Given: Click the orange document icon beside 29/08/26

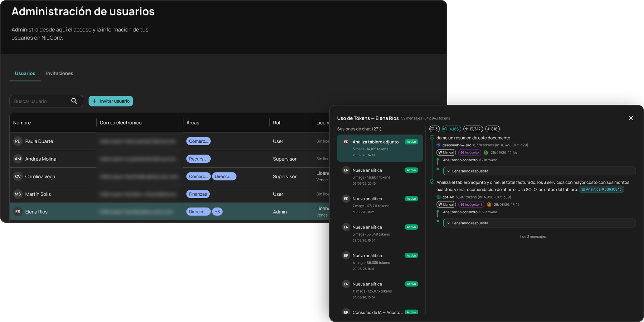Looking at the screenshot, I should (x=489, y=205).
